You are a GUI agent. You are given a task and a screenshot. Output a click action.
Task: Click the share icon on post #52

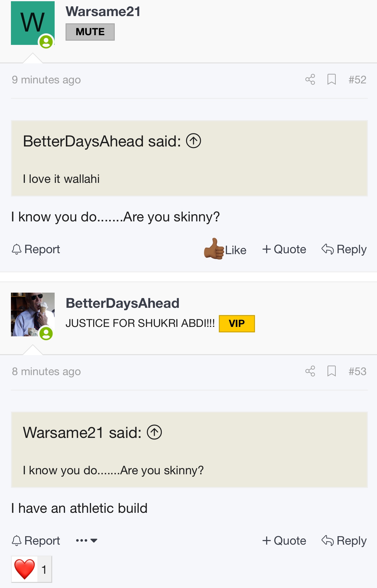(x=310, y=79)
